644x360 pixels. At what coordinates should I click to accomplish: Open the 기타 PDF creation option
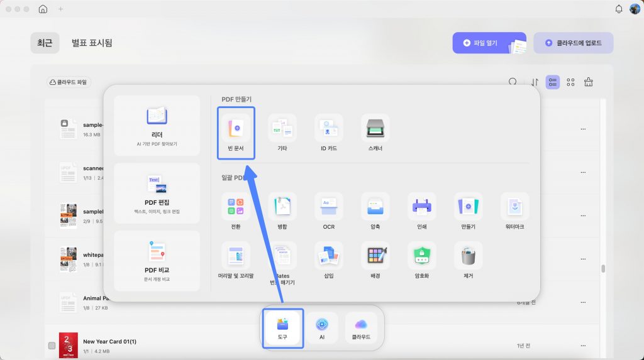282,133
